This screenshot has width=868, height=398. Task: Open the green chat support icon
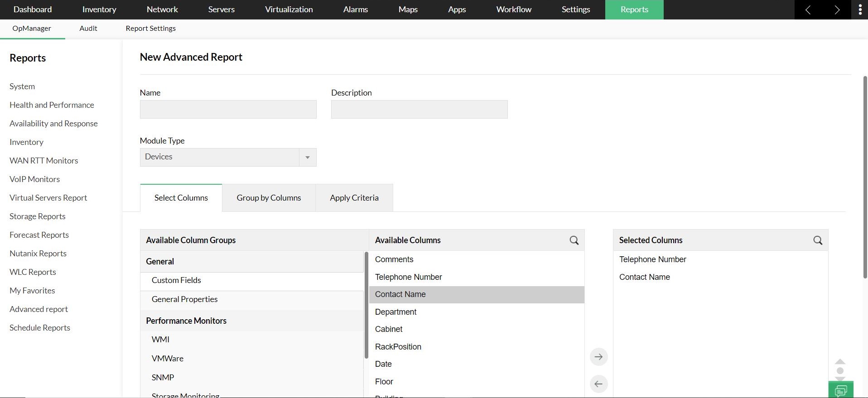tap(841, 390)
